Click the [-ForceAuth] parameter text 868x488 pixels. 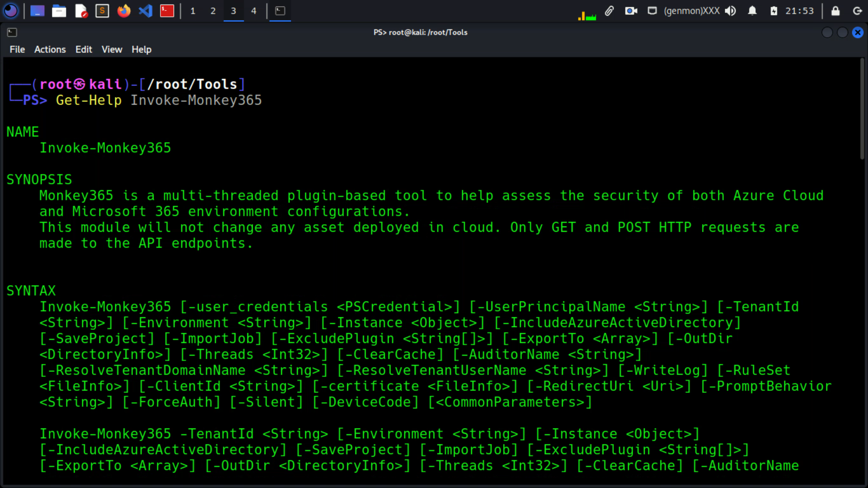tap(171, 402)
